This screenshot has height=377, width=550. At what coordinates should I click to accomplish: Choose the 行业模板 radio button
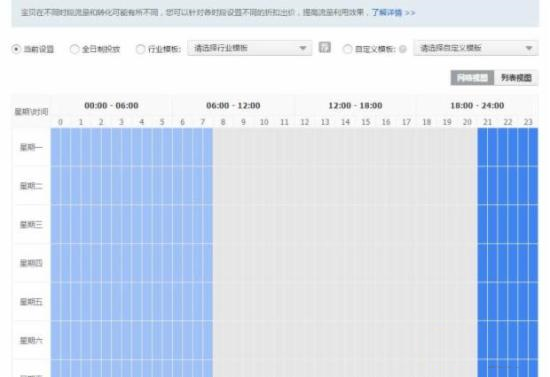(x=140, y=49)
